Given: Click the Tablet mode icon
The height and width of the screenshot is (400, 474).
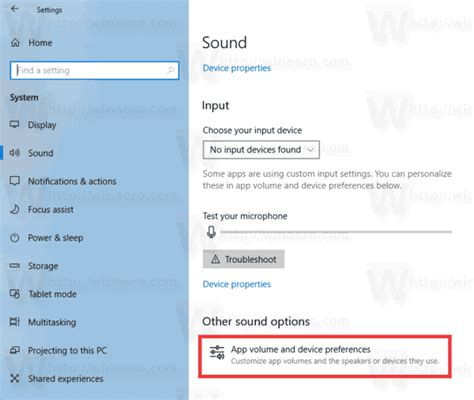Looking at the screenshot, I should (x=15, y=294).
